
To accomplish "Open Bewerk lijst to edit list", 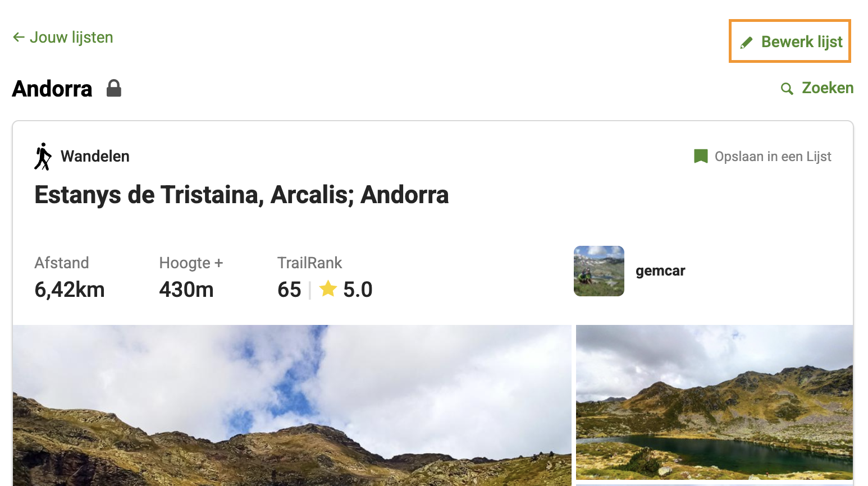I will click(x=790, y=42).
